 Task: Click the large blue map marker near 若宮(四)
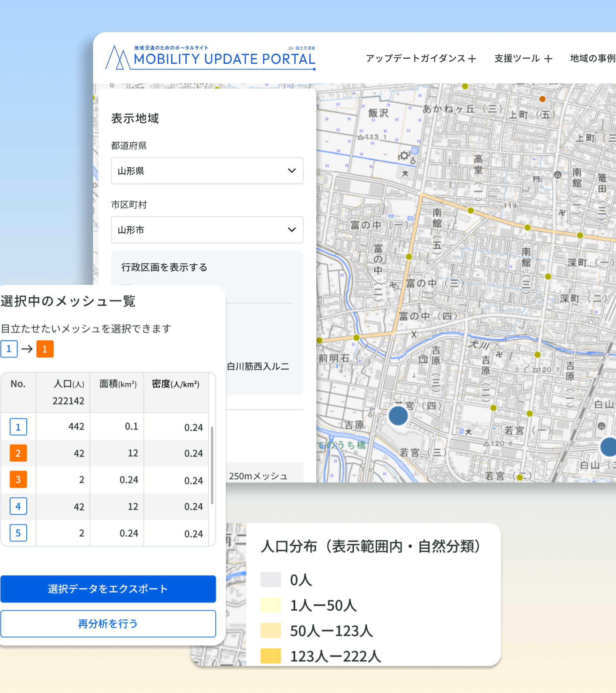pyautogui.click(x=398, y=416)
